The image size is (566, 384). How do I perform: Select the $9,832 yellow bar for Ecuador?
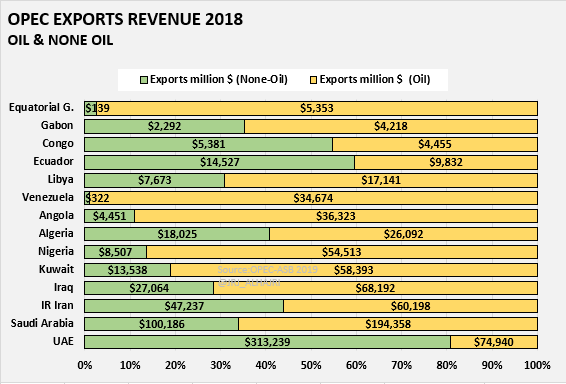click(446, 162)
